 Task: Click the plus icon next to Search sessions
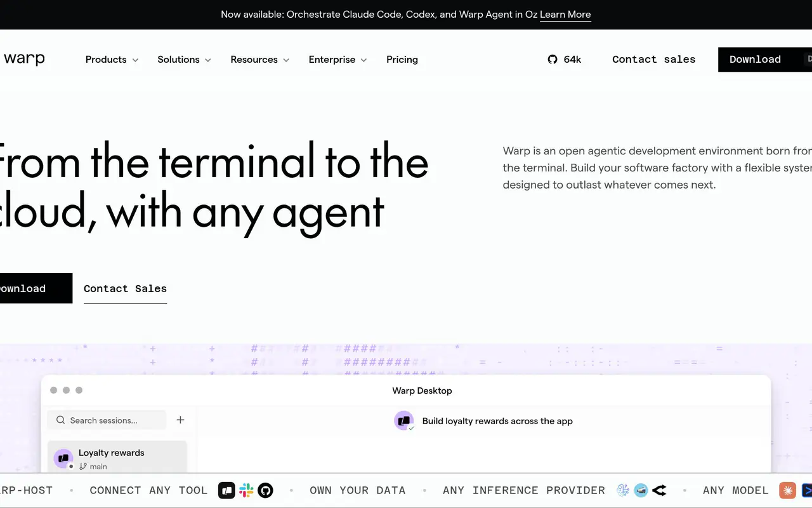(x=180, y=420)
